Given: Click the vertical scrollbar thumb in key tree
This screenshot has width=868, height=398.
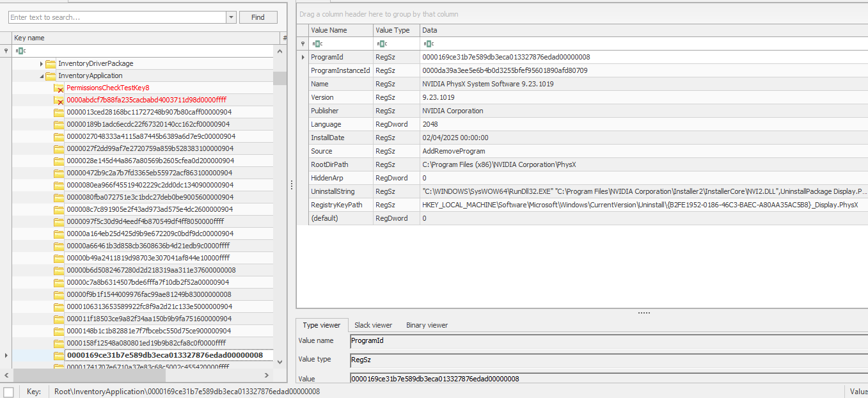Looking at the screenshot, I should 280,78.
